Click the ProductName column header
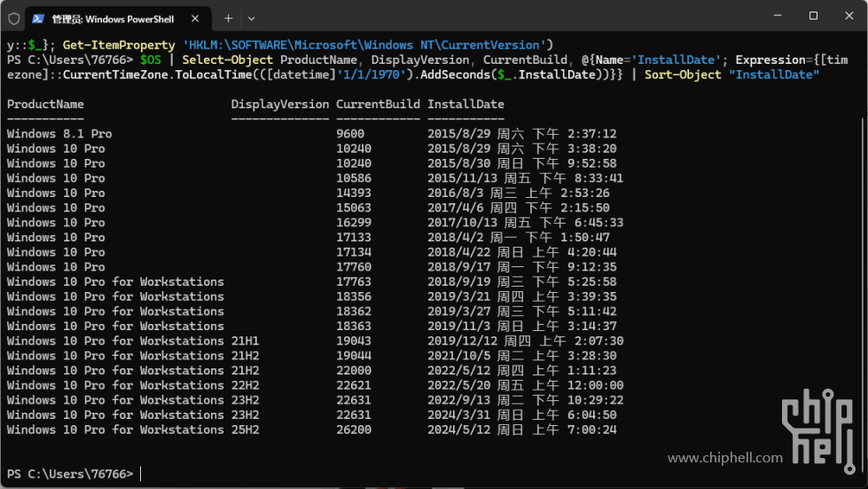 coord(45,104)
